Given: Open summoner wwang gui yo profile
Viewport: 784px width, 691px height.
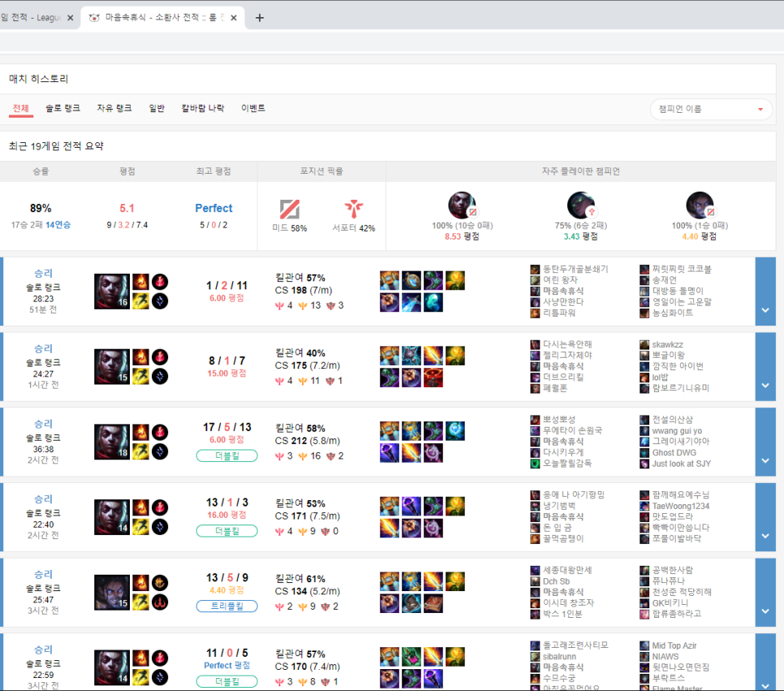Looking at the screenshot, I should point(677,431).
